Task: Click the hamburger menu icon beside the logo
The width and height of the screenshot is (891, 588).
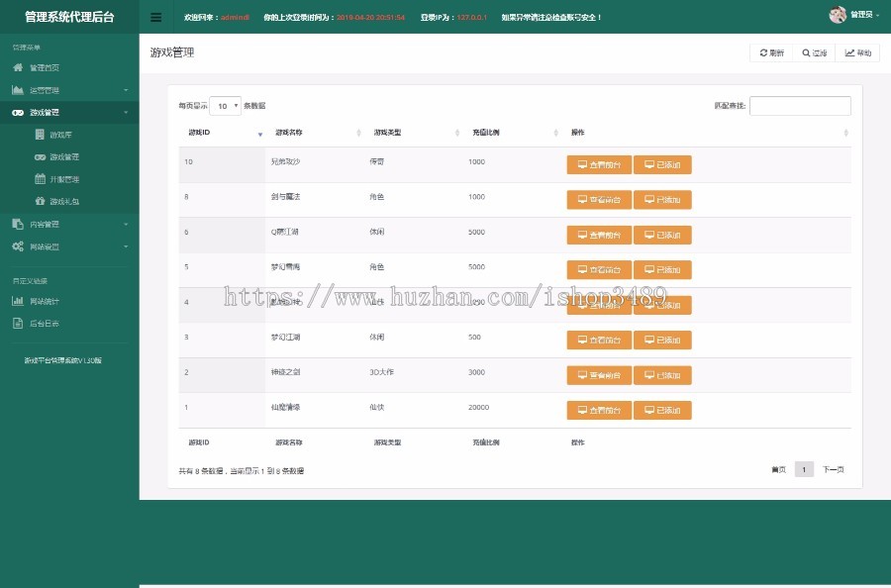Action: (x=155, y=17)
